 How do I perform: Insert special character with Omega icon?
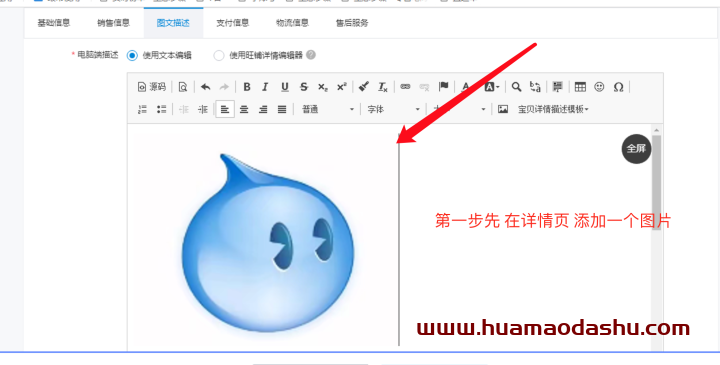click(x=619, y=87)
